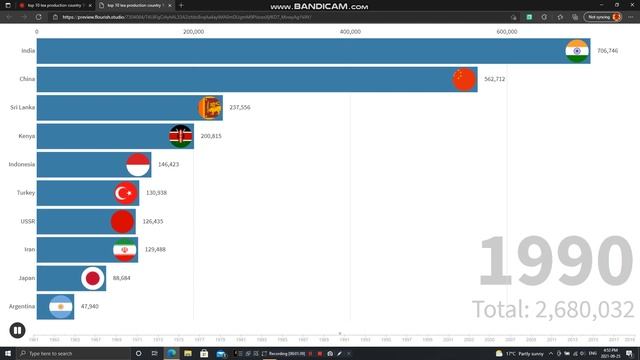Take a screenshot with Bandicam camera icon

pos(330,353)
